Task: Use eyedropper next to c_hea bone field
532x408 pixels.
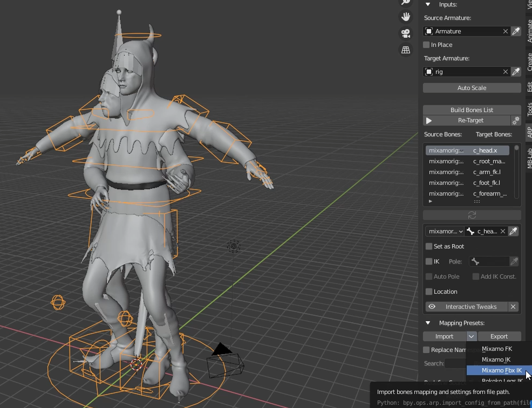Action: coord(513,231)
